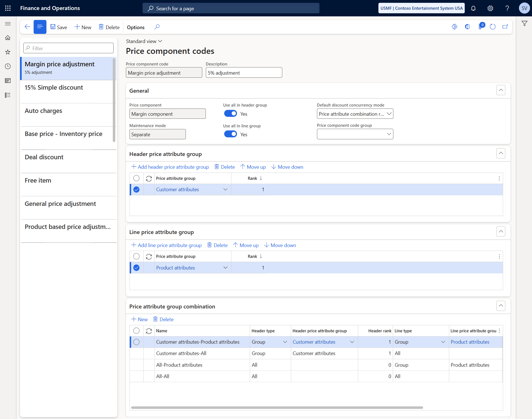This screenshot has height=419, width=532.
Task: Open the notifications bell
Action: tap(473, 8)
